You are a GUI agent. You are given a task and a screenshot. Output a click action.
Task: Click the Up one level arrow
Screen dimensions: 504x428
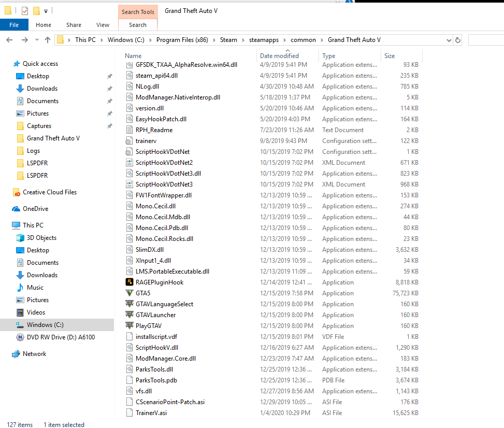(x=48, y=40)
